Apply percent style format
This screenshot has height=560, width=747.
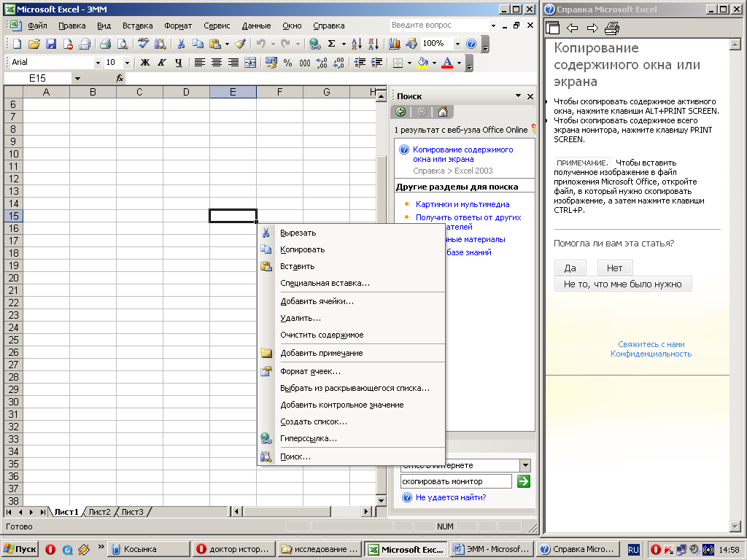287,63
